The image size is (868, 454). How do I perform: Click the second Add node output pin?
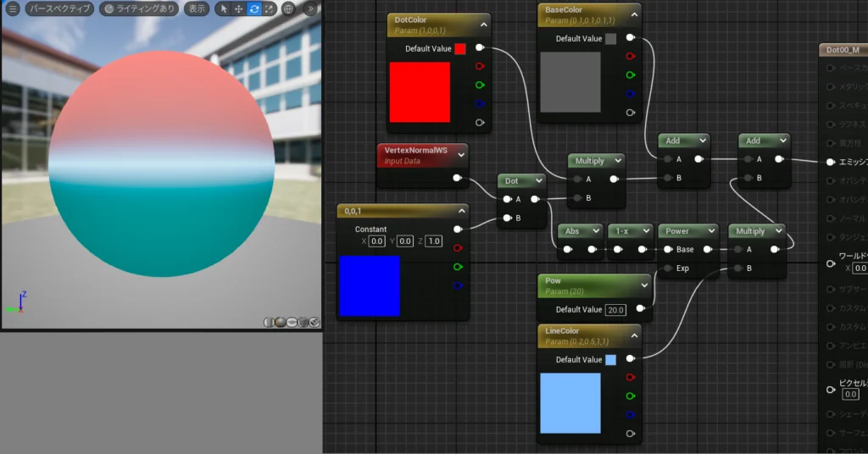[x=779, y=159]
